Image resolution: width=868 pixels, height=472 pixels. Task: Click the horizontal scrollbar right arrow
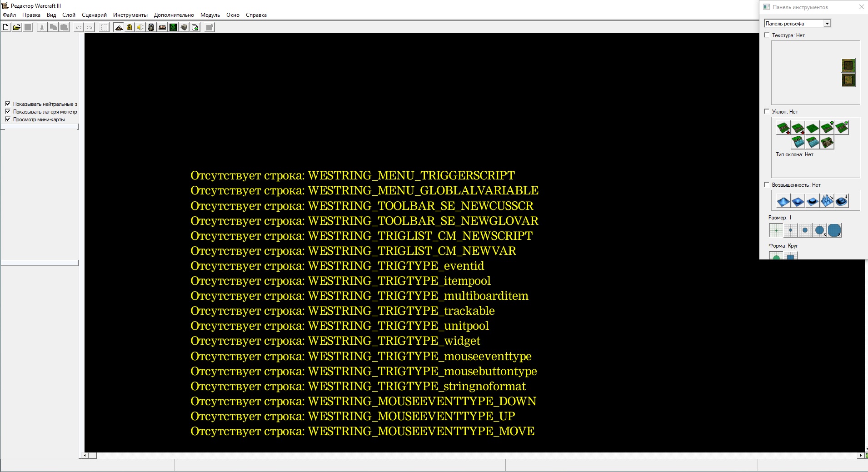point(861,455)
